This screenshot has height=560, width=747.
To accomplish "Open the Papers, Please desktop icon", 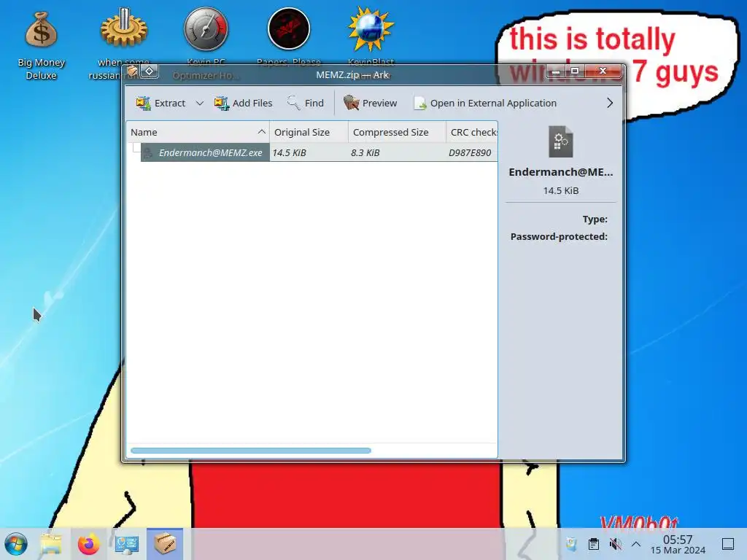I will (x=289, y=36).
